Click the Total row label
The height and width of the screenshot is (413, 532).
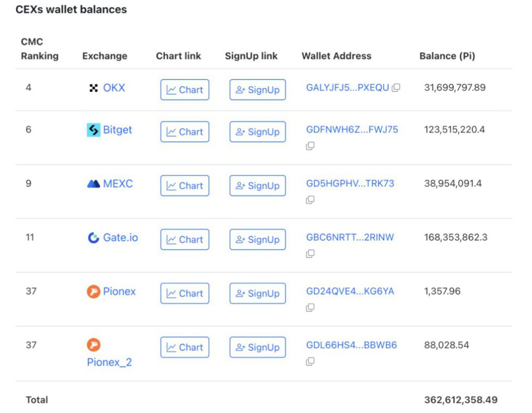(x=37, y=400)
